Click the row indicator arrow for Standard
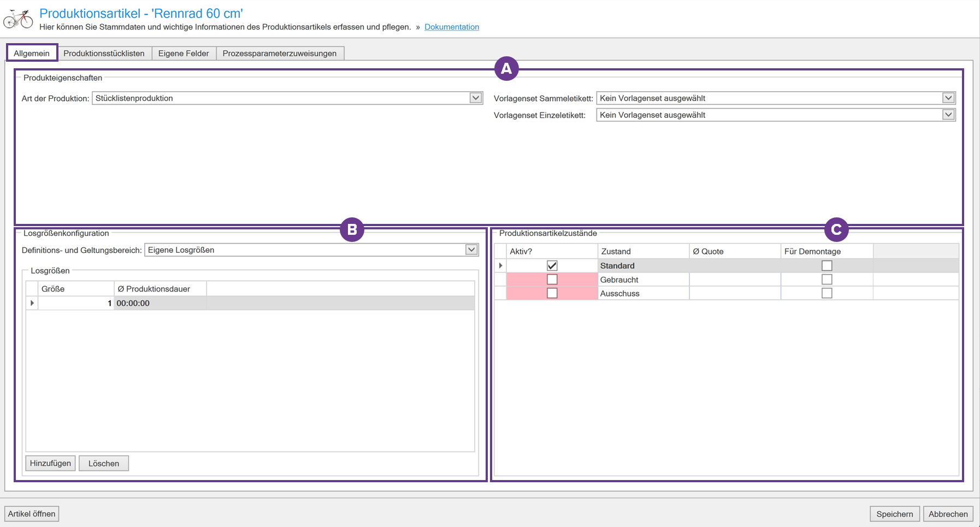980x527 pixels. 500,266
